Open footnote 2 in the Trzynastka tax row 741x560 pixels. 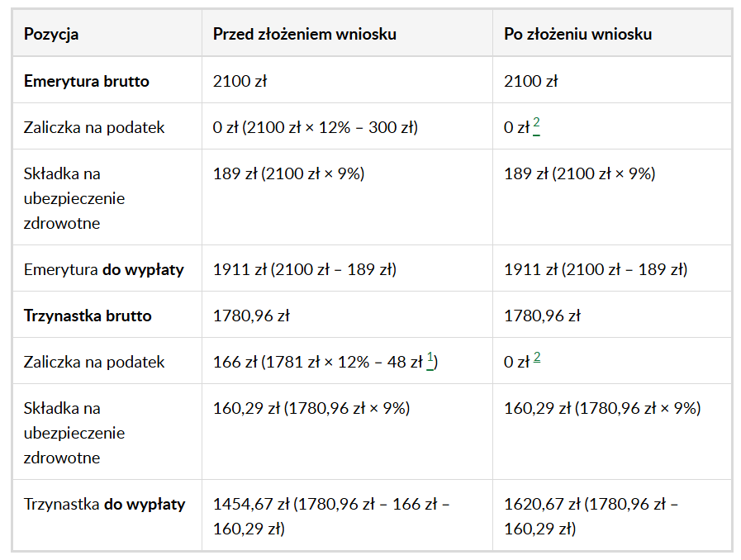[537, 358]
